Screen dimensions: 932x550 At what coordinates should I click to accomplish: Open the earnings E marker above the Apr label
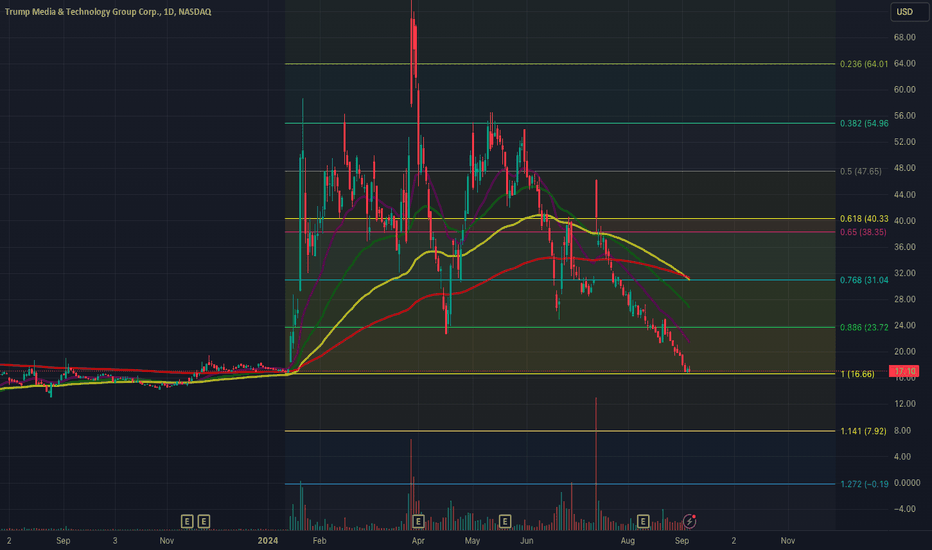point(418,521)
